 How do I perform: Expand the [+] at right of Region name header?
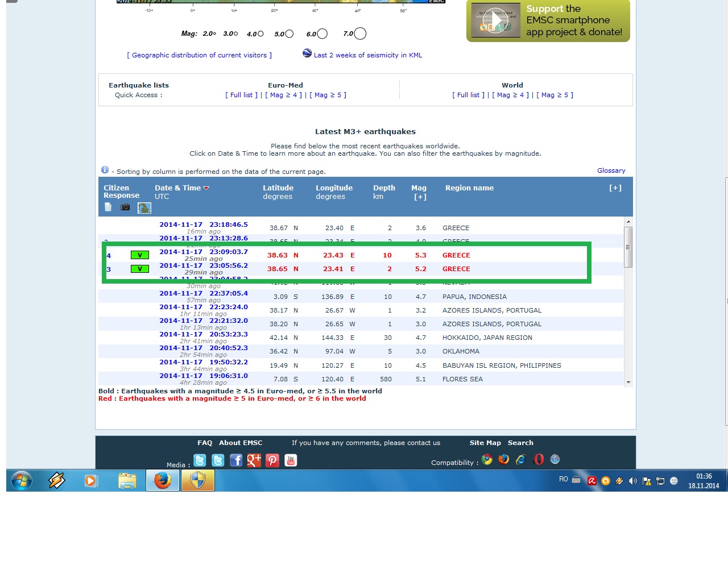tap(615, 188)
